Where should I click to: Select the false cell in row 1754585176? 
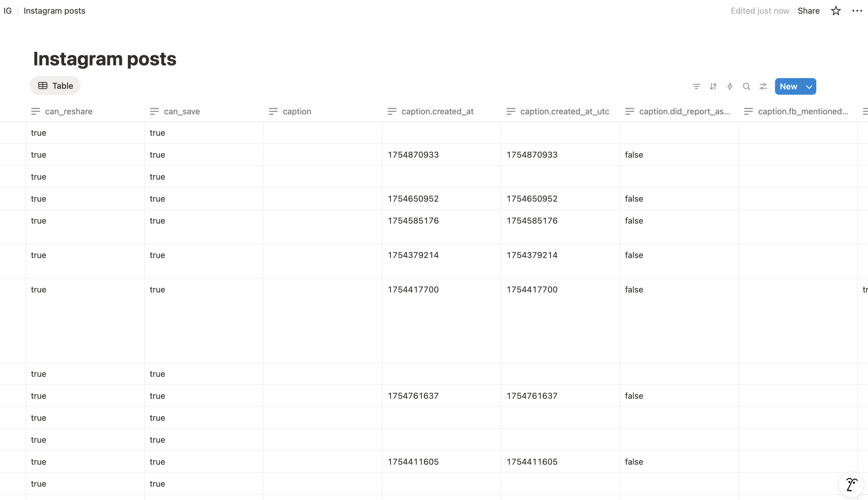point(679,227)
